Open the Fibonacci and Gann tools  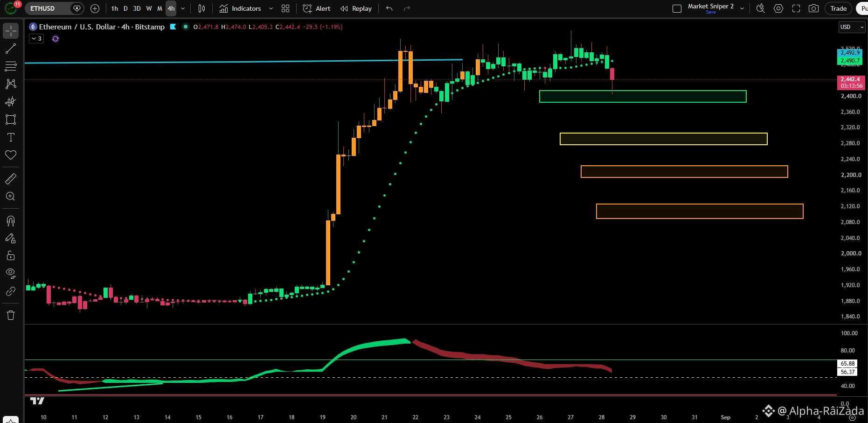[x=11, y=66]
